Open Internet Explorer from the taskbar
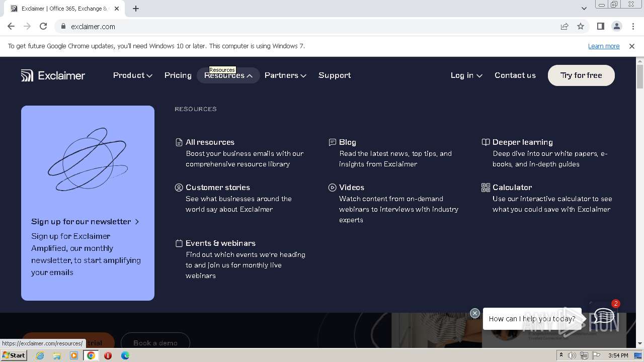The height and width of the screenshot is (362, 644). coord(40,355)
